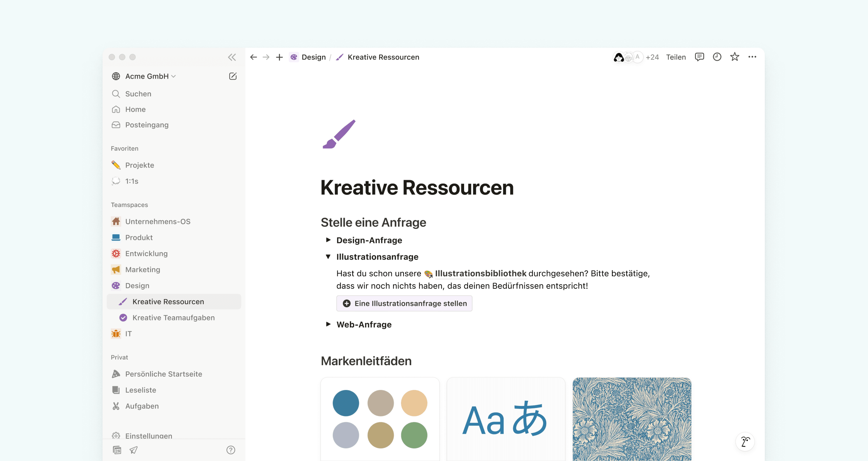The width and height of the screenshot is (868, 461).
Task: Open the three-dot more options menu
Action: tap(752, 57)
